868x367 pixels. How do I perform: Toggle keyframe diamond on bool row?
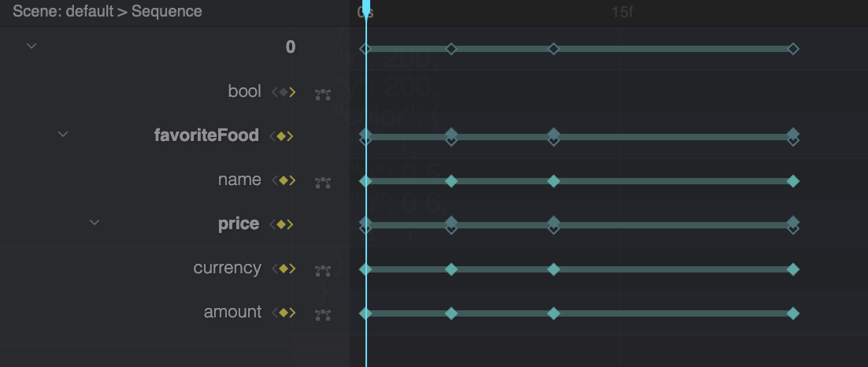(x=283, y=92)
